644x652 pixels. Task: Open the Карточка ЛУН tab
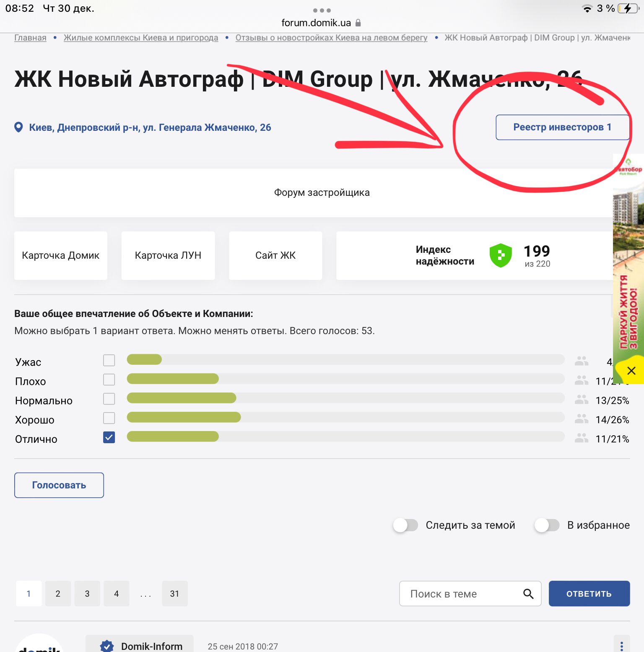(x=168, y=255)
